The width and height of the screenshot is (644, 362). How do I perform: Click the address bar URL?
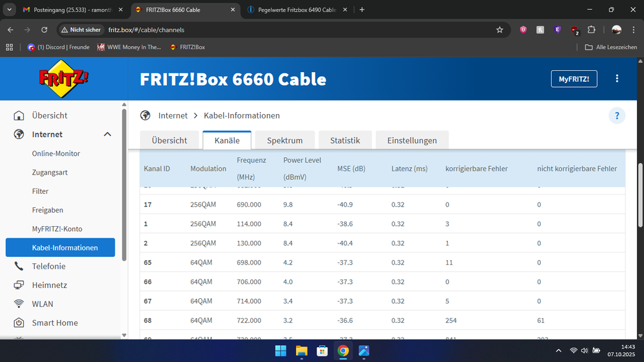pos(146,30)
